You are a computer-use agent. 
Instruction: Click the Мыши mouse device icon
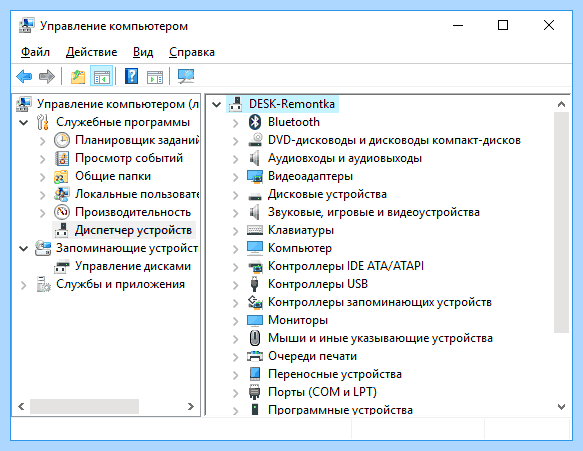tap(255, 338)
